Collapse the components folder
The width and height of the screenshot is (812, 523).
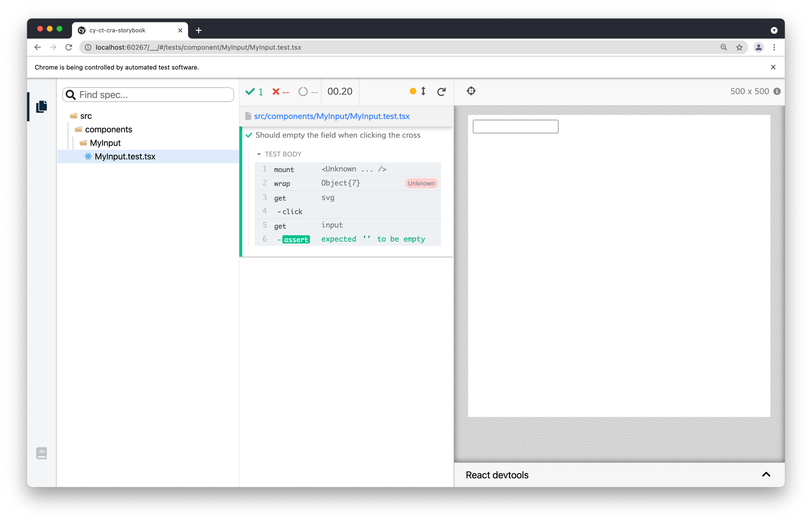click(108, 130)
